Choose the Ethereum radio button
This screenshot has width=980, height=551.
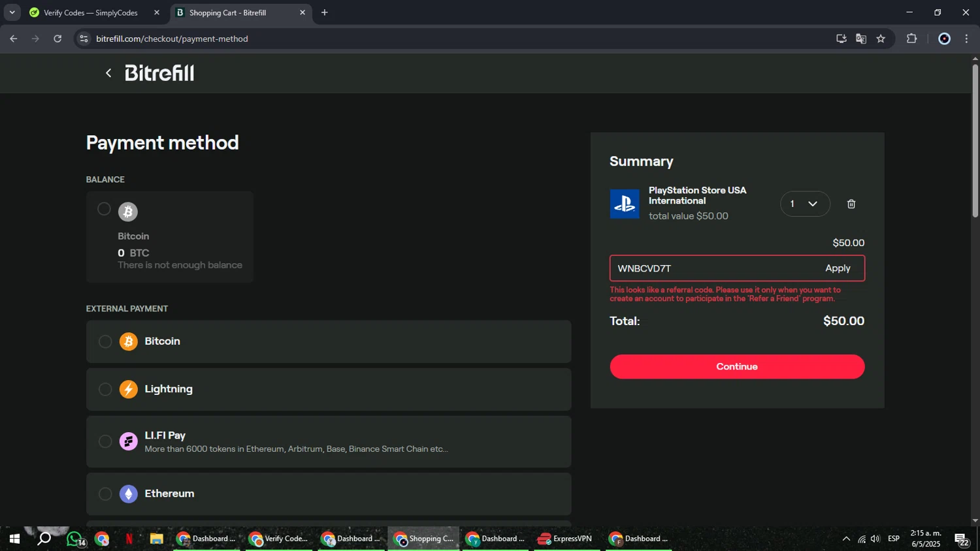[105, 494]
